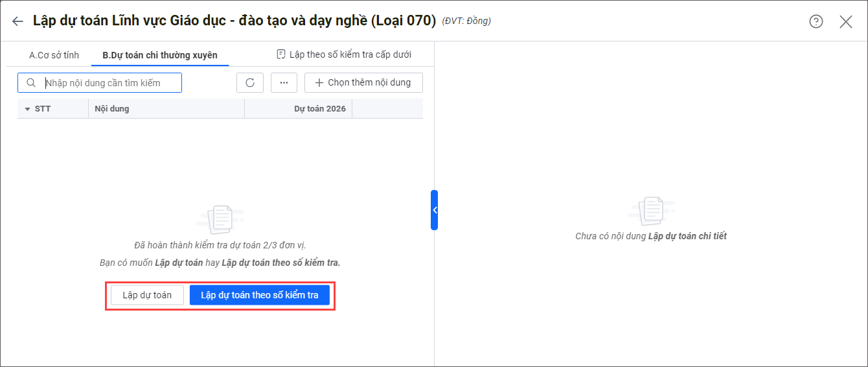
Task: Switch to the A.Cơ sở tính tab
Action: [x=54, y=55]
